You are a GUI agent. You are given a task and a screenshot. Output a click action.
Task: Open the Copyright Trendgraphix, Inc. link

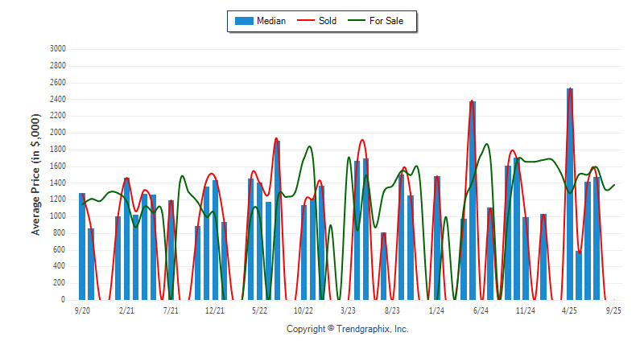pyautogui.click(x=348, y=329)
